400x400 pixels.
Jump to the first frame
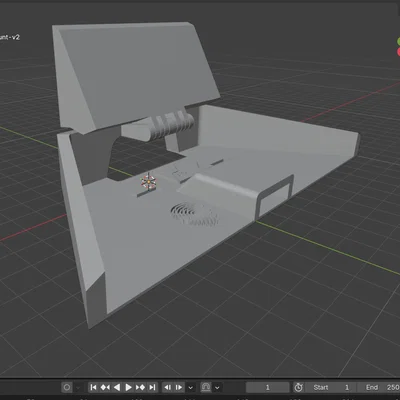[x=94, y=387]
